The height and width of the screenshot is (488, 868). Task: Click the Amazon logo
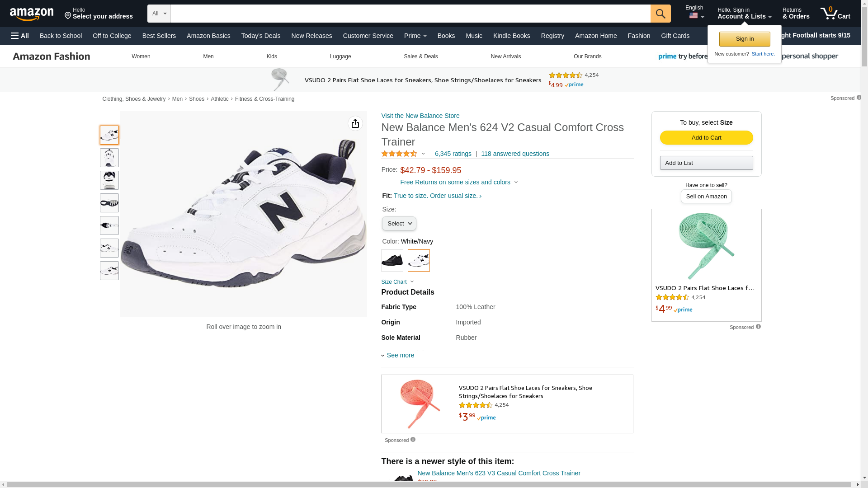tap(32, 14)
